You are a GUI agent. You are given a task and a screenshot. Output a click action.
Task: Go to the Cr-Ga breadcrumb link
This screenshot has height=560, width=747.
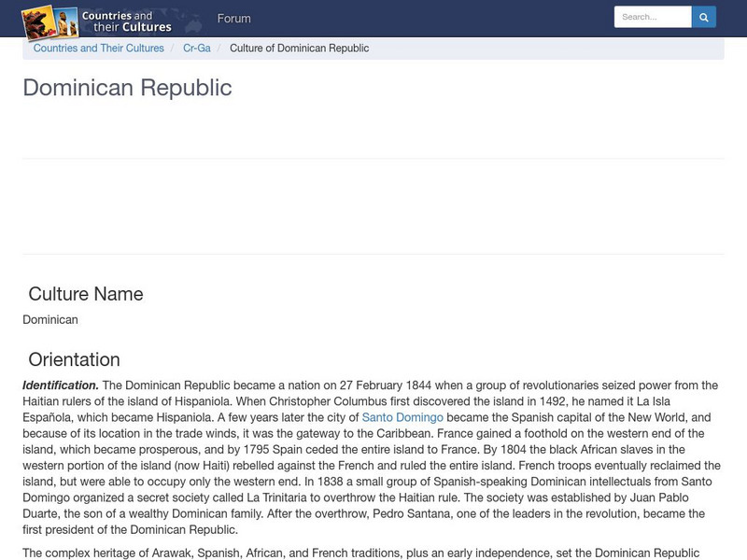tap(197, 49)
